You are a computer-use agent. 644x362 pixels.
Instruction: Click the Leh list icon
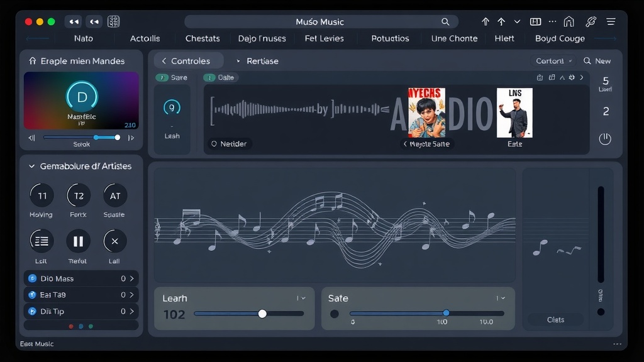coord(41,241)
